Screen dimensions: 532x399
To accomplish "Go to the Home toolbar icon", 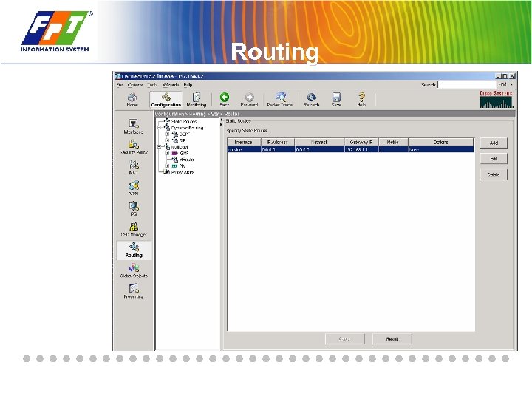I will (132, 100).
